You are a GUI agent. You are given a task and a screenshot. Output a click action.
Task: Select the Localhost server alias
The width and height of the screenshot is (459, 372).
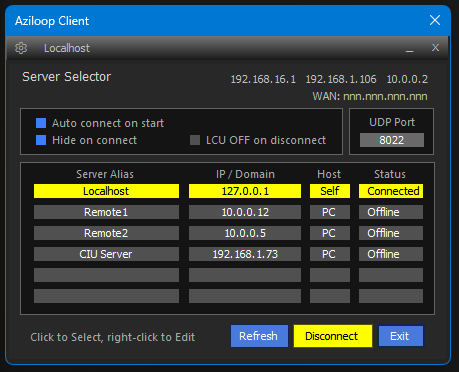tap(106, 191)
